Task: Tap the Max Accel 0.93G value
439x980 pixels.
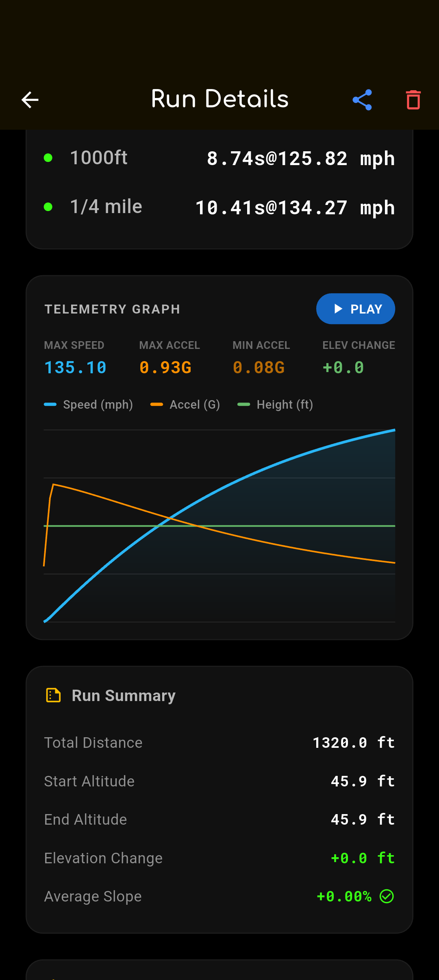Action: pos(165,368)
